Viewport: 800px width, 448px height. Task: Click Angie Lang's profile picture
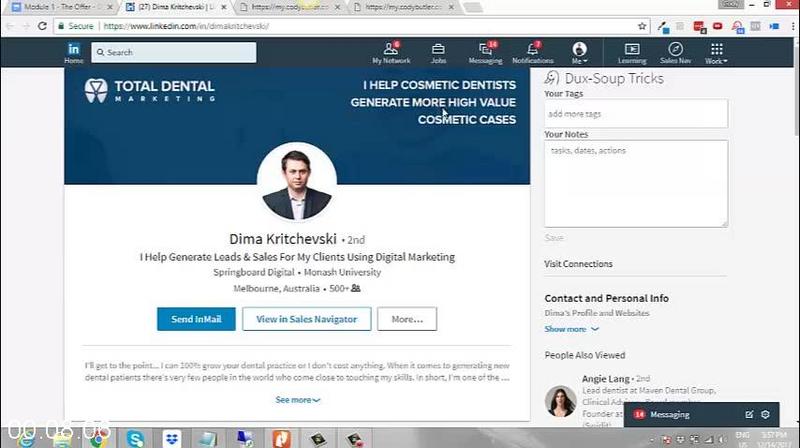click(x=560, y=401)
